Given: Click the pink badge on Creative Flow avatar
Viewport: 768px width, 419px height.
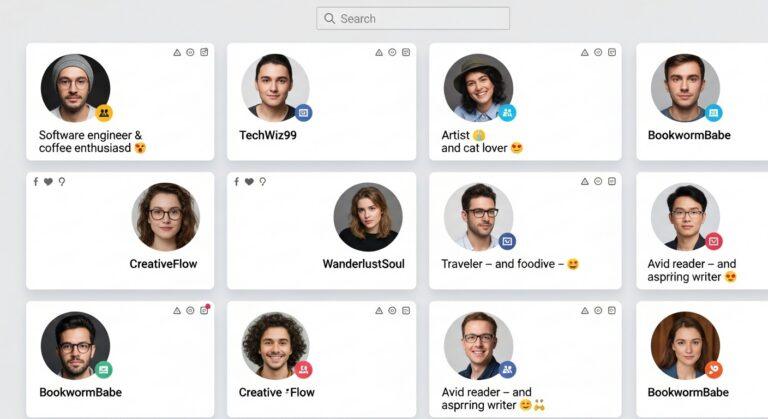Looking at the screenshot, I should [303, 370].
